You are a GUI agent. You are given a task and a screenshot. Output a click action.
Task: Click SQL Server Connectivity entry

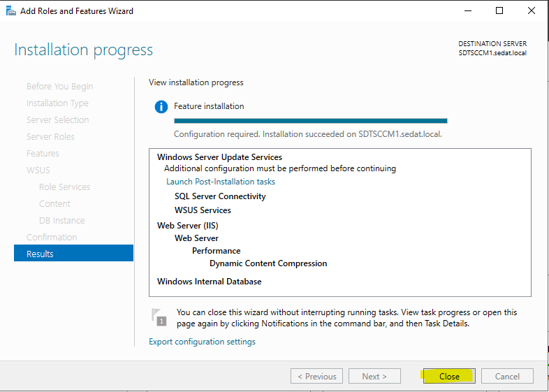pyautogui.click(x=220, y=196)
